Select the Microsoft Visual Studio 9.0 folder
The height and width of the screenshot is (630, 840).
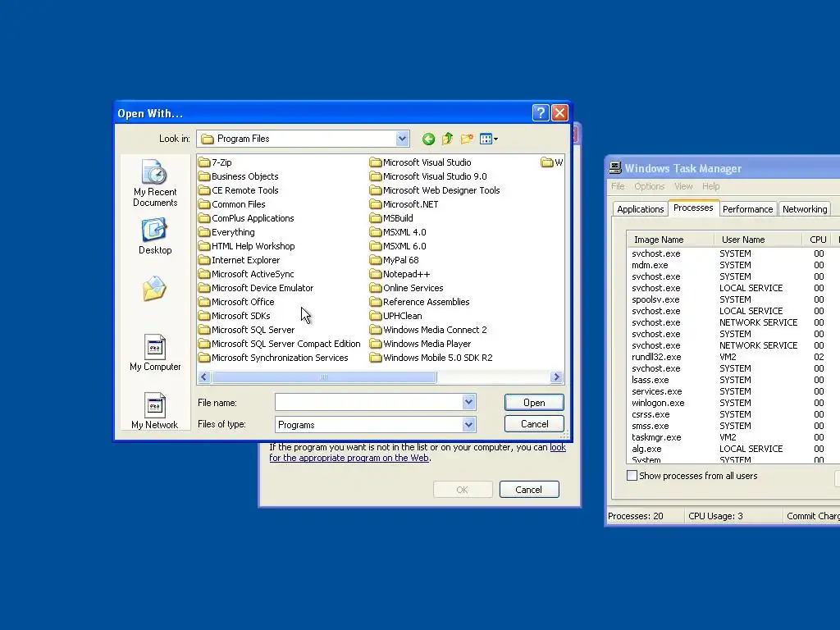pos(428,176)
